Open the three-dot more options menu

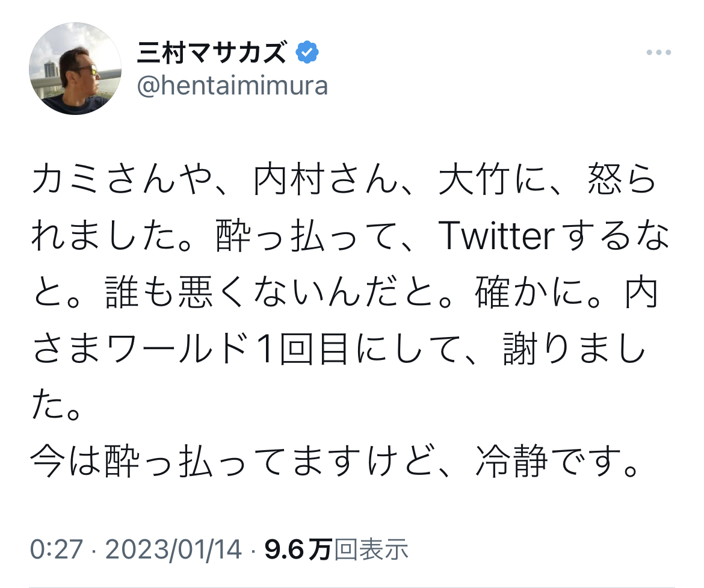pyautogui.click(x=658, y=53)
